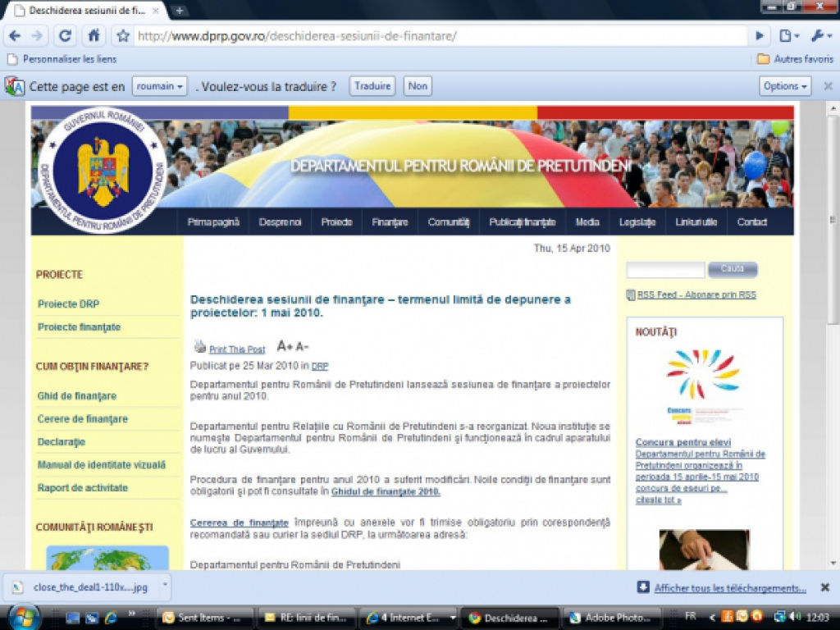Decrease text size with A- icon
This screenshot has height=630, width=840.
303,346
